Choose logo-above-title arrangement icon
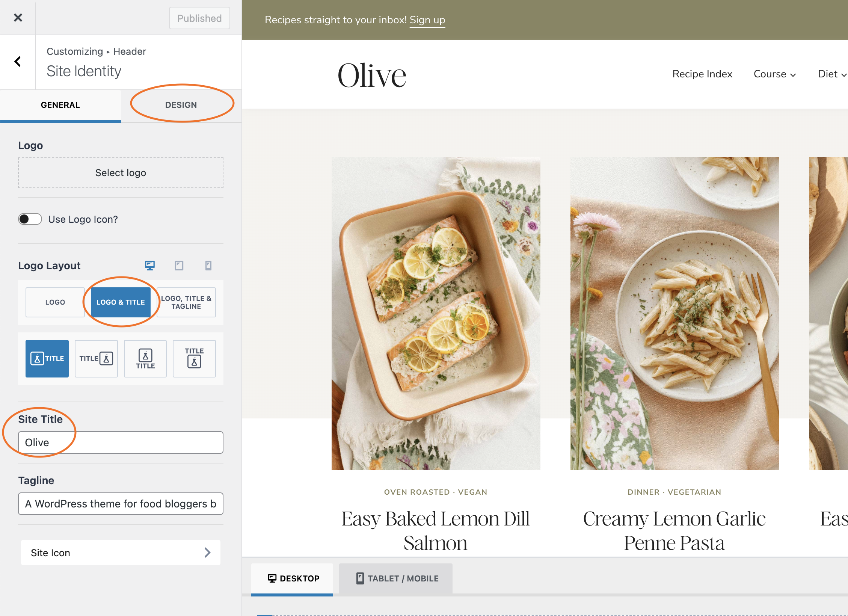848x616 pixels. pos(145,358)
